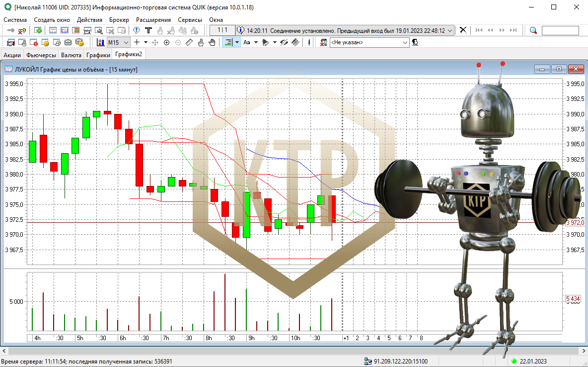This screenshot has width=588, height=367.
Task: Open the order book icon with red-green lines
Action: click(76, 30)
